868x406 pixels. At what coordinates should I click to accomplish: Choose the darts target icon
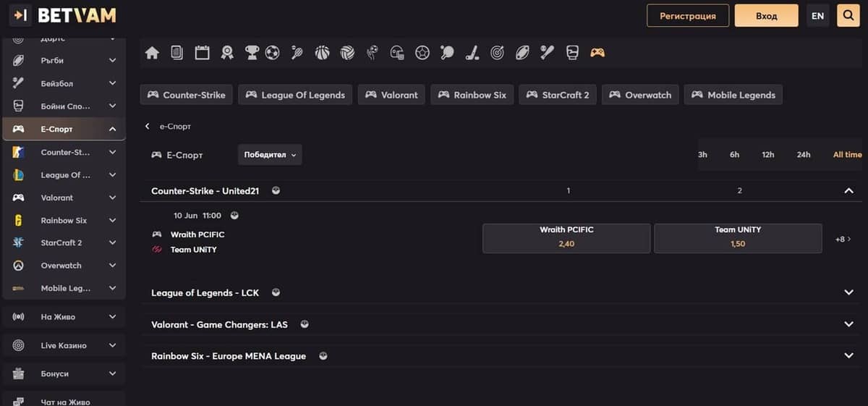click(x=497, y=52)
